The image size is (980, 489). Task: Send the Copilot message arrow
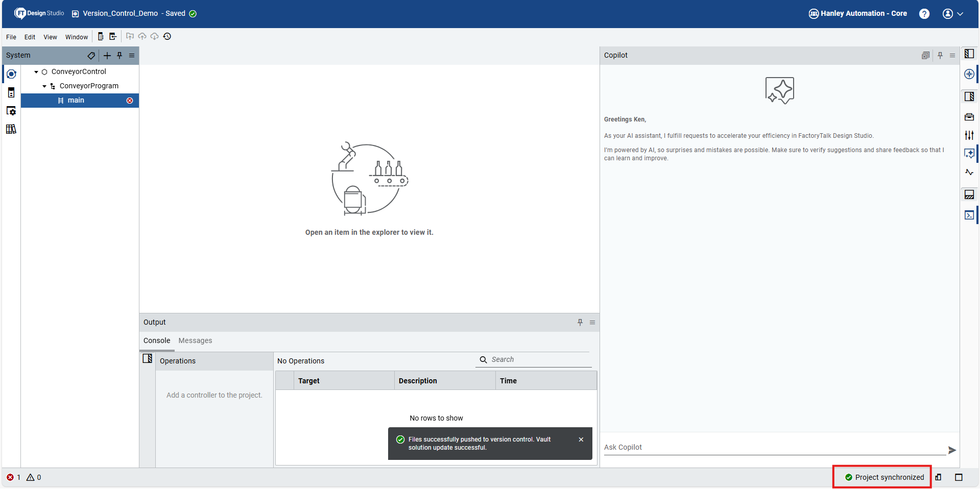tap(952, 450)
